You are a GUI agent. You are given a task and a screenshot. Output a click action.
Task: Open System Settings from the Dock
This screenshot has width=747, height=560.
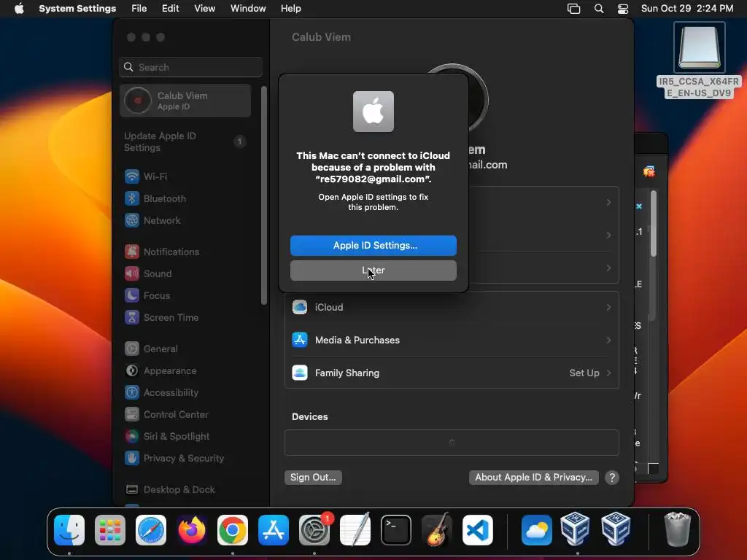click(314, 530)
